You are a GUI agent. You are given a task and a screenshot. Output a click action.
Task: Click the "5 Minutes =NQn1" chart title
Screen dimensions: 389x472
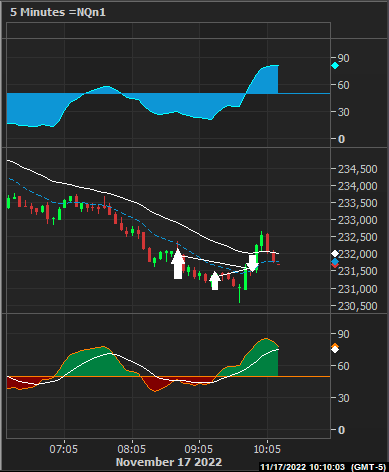(58, 12)
